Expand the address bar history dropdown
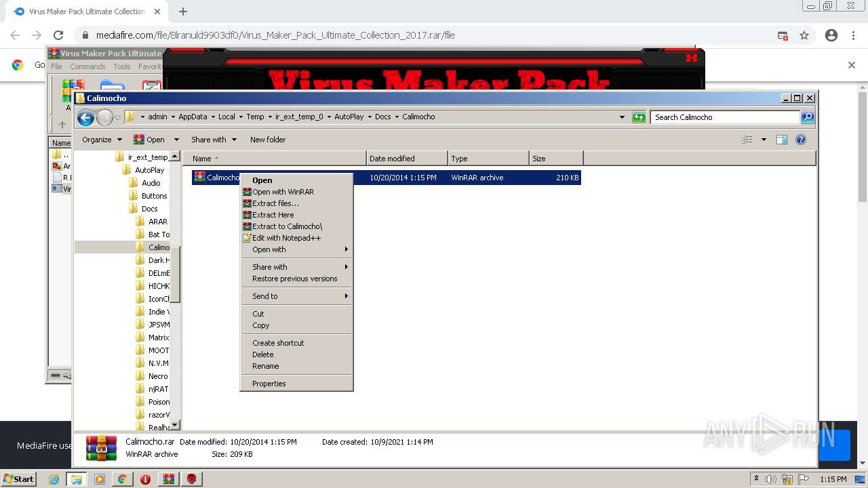 [x=623, y=117]
